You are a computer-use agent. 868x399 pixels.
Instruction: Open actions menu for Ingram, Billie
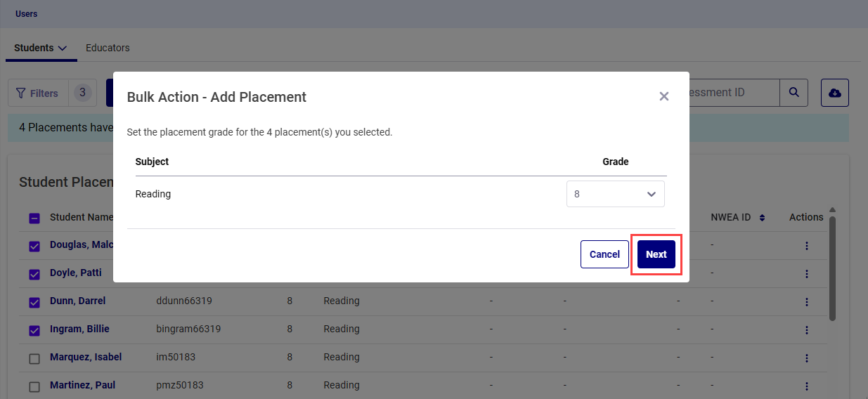point(807,330)
